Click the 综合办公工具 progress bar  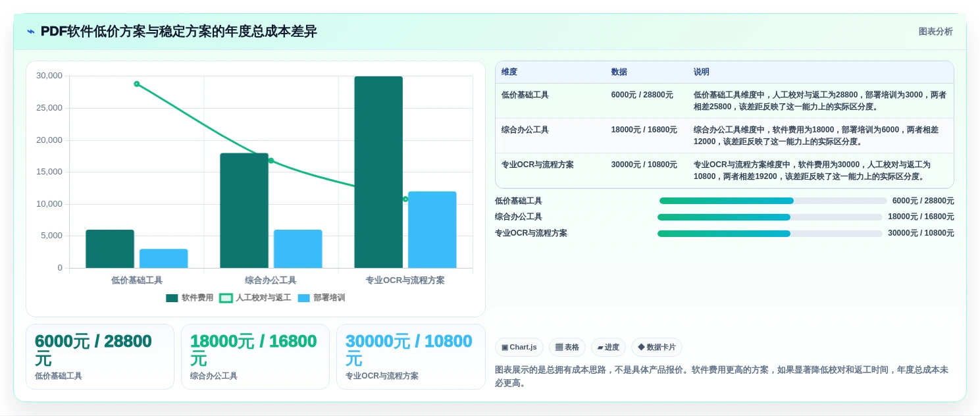coord(770,217)
